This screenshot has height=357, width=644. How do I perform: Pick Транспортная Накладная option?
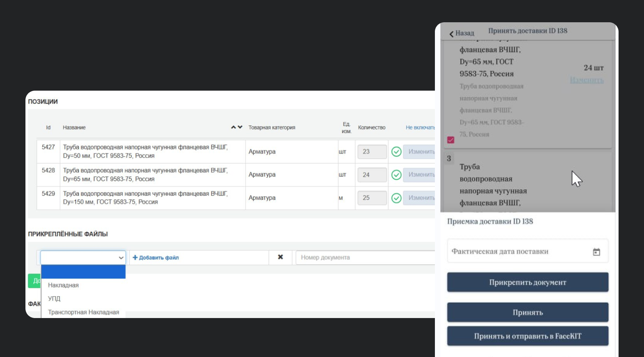pos(83,312)
